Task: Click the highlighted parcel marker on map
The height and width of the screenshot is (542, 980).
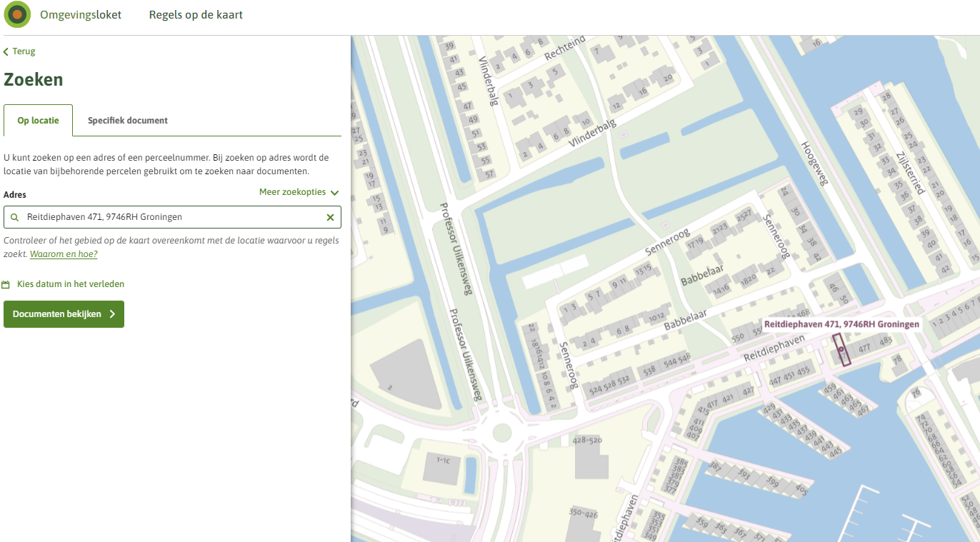Action: tap(841, 350)
